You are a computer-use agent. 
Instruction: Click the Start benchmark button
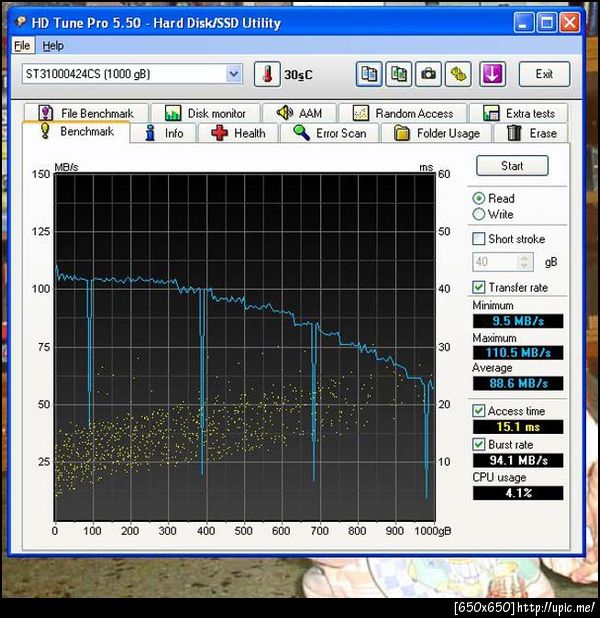[512, 166]
